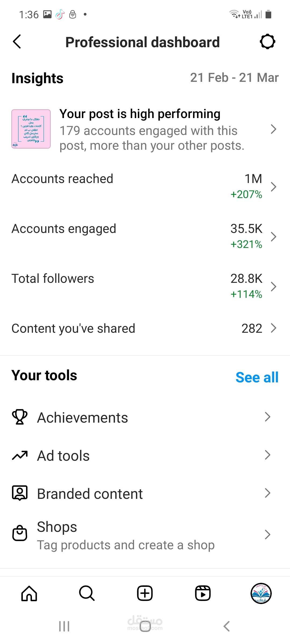Expand Total followers details chevron
The width and height of the screenshot is (290, 644).
point(273,287)
